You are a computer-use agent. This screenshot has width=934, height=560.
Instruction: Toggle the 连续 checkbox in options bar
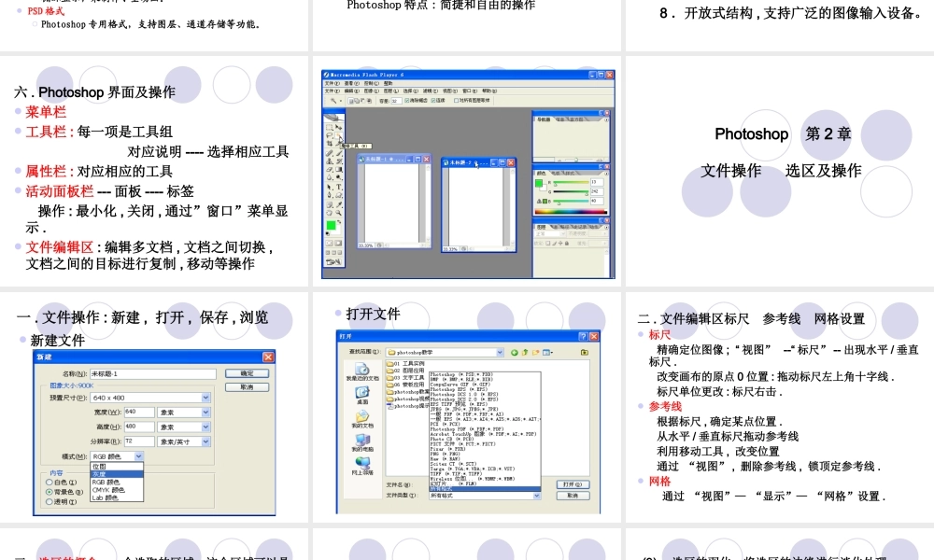[x=433, y=101]
